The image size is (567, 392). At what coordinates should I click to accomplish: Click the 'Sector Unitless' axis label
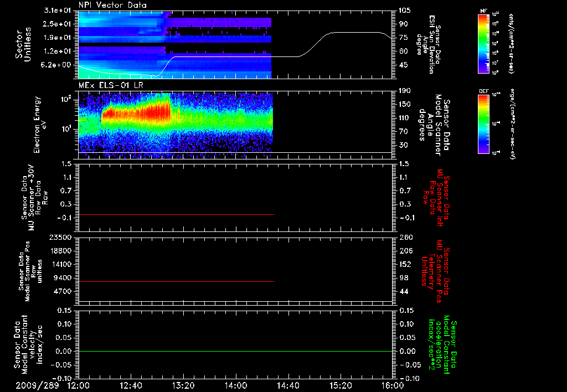pos(23,44)
